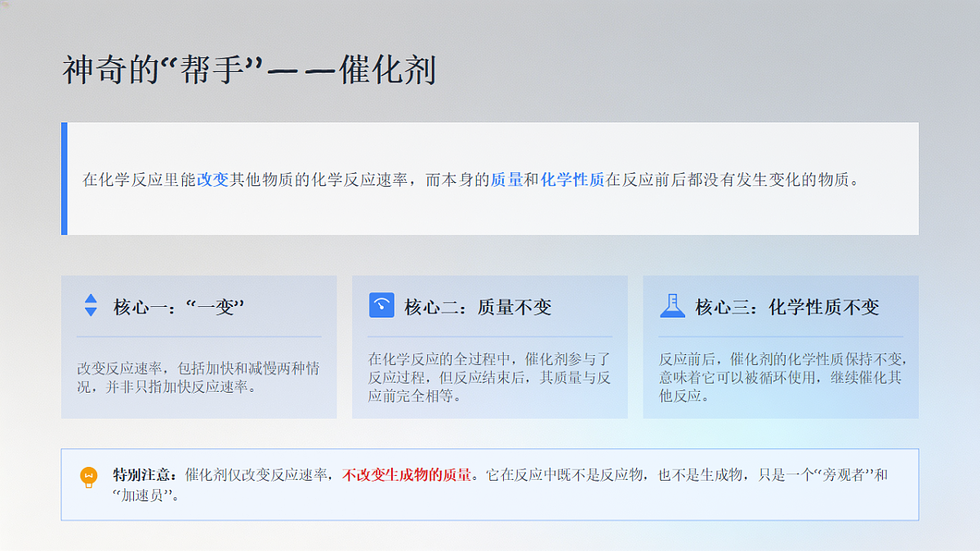Click the slide title 神奇的"帮手"——催化剂
Viewport: 980px width, 551px height.
[x=250, y=71]
